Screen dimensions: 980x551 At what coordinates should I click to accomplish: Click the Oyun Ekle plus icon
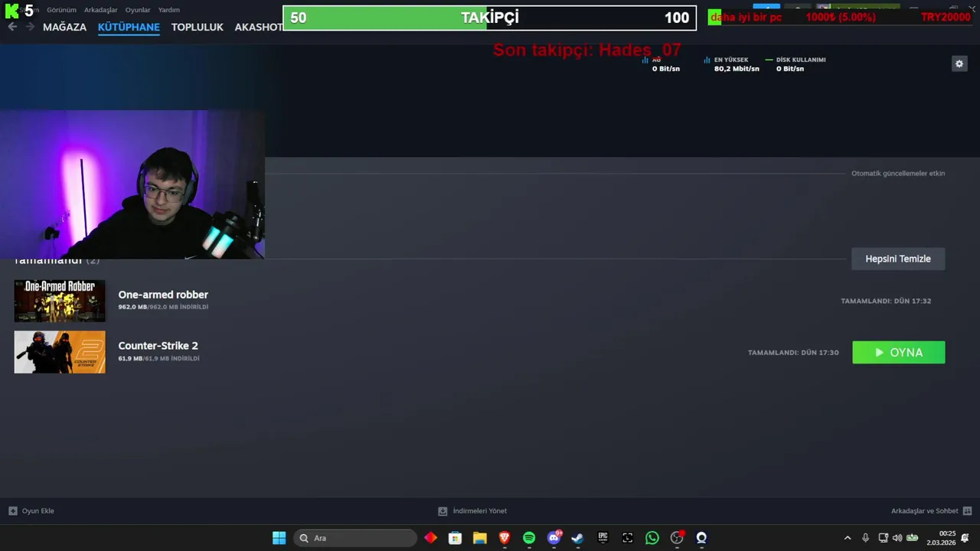[13, 511]
